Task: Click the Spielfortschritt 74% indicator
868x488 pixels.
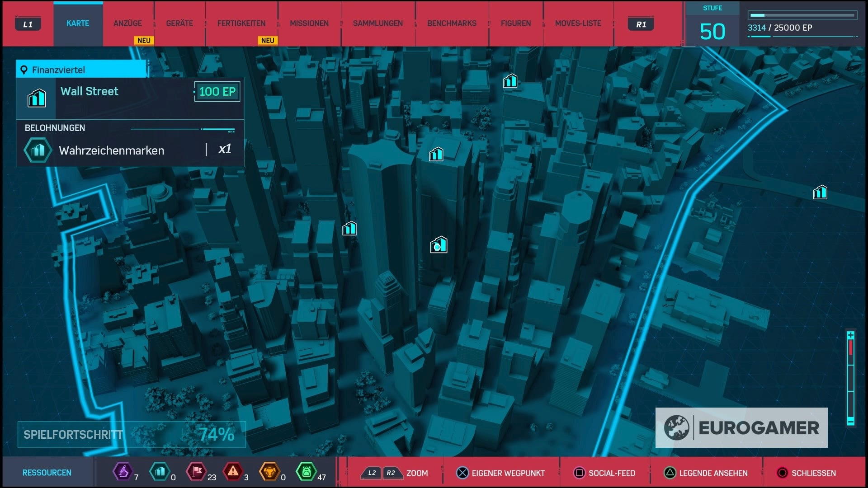Action: [132, 435]
